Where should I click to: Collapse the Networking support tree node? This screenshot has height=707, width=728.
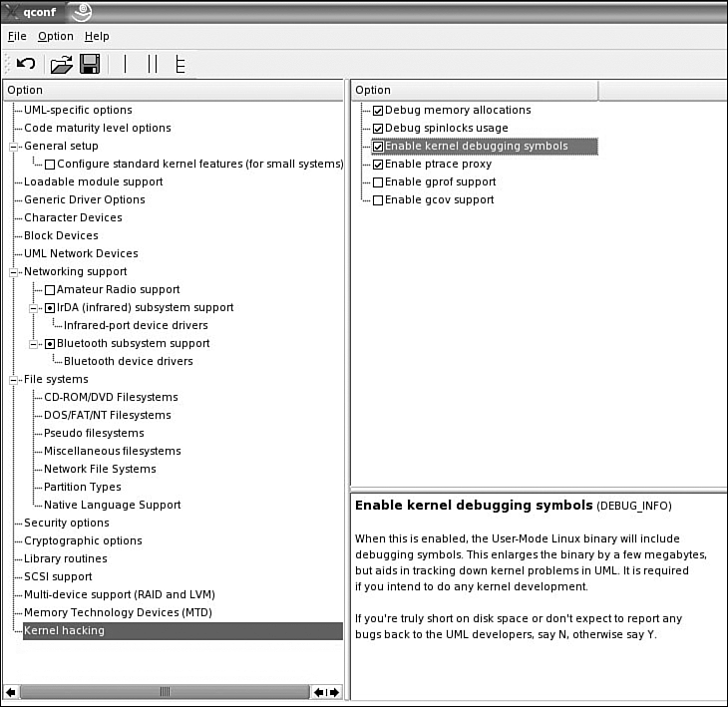[15, 272]
